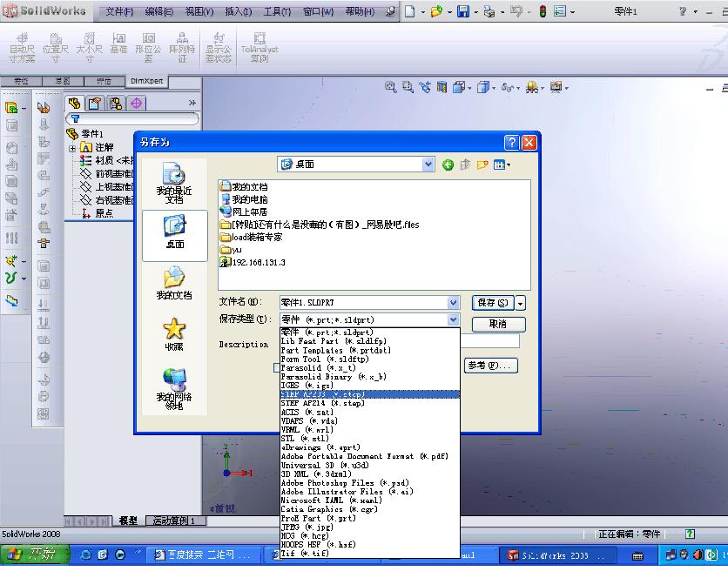
Task: Click the Print icon in top toolbar
Action: 489,11
